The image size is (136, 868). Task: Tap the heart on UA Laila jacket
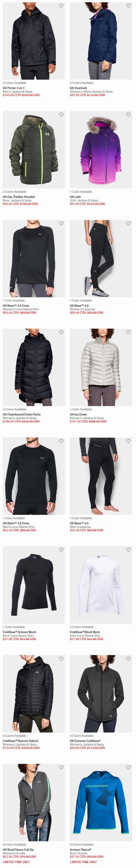pos(128,115)
